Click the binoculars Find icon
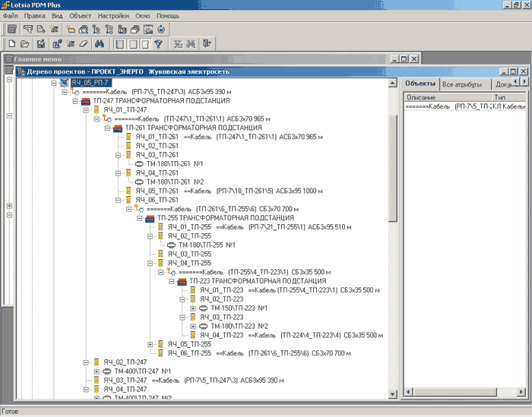This screenshot has width=532, height=417. (x=99, y=44)
